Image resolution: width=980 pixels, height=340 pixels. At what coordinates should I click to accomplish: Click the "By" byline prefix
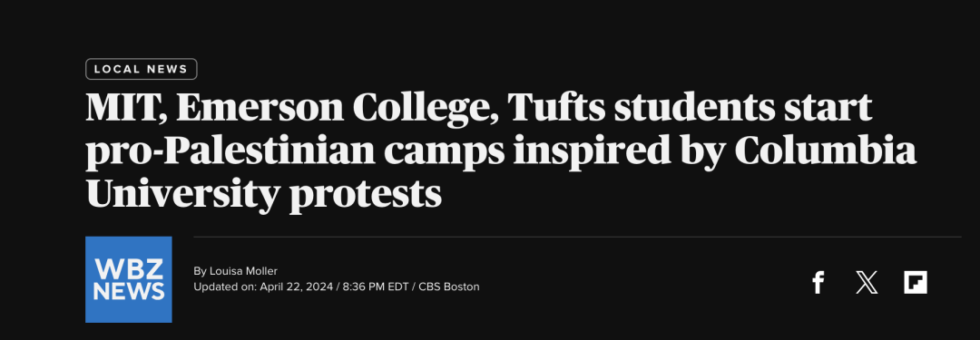pyautogui.click(x=200, y=271)
